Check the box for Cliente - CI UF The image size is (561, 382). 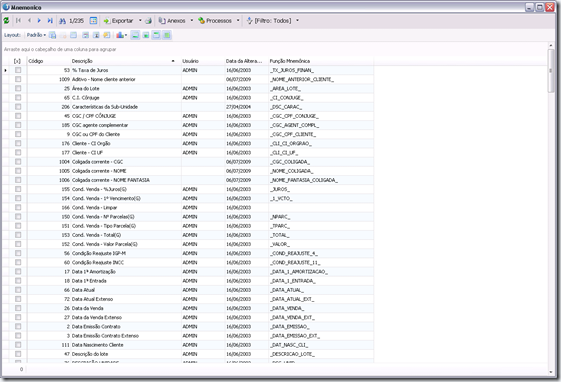pyautogui.click(x=18, y=153)
